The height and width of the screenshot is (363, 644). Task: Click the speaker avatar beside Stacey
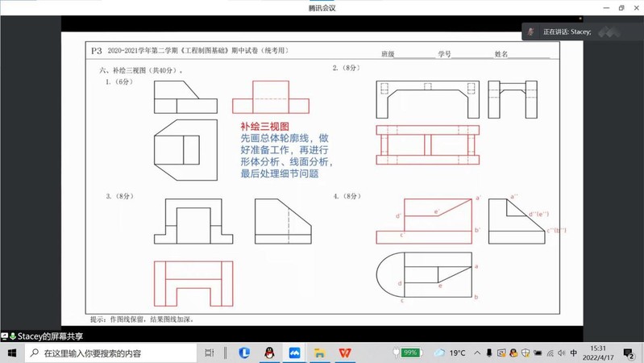(x=531, y=32)
